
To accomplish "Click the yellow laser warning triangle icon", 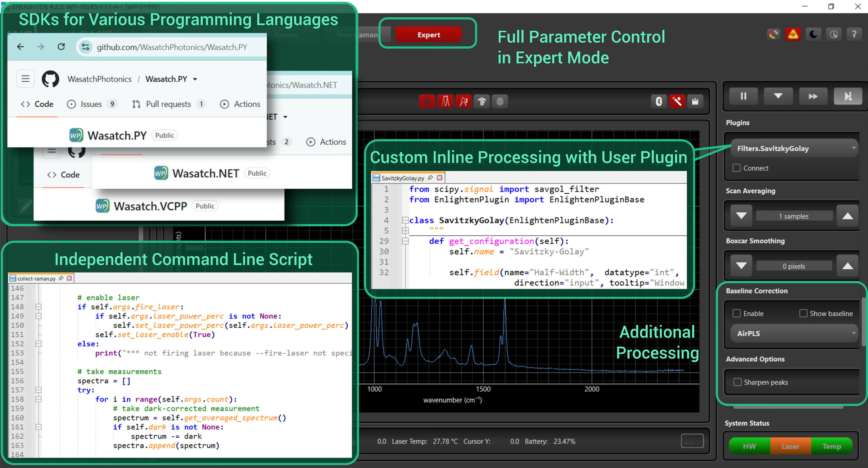I will pyautogui.click(x=793, y=35).
